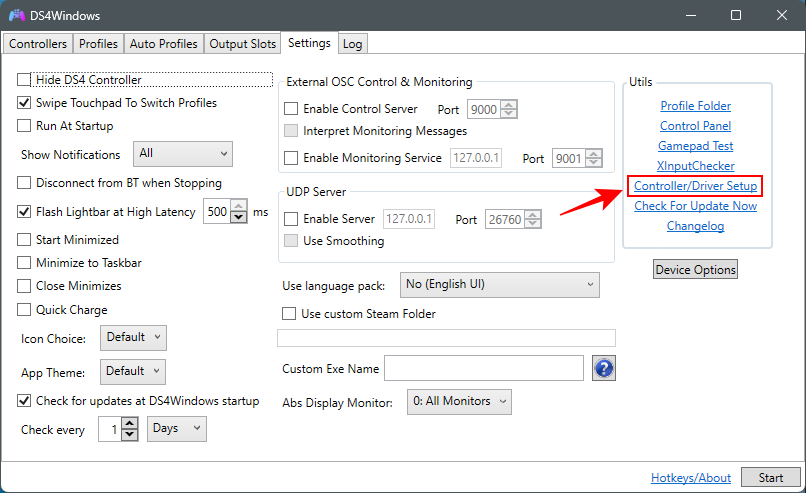The image size is (806, 493).
Task: Click the Settings tab
Action: click(x=309, y=43)
